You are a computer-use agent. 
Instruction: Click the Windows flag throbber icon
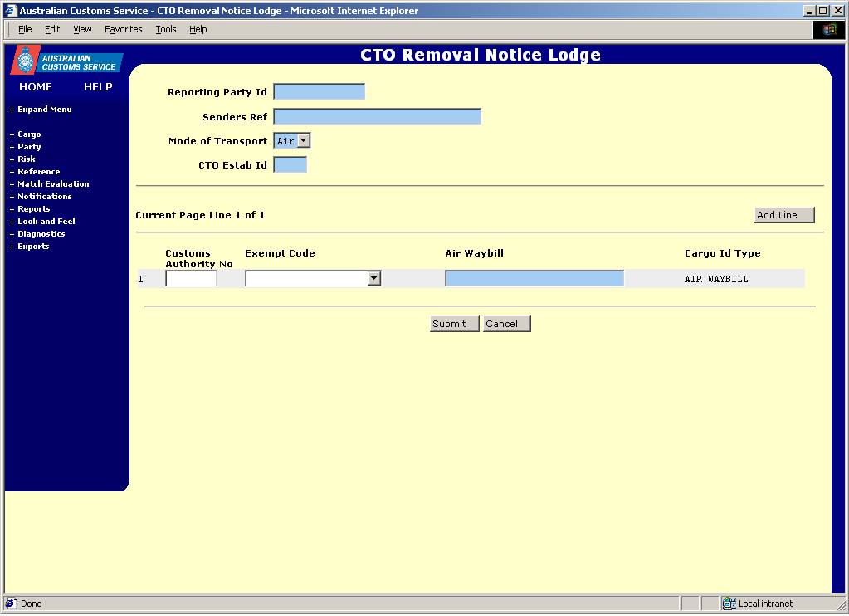coord(829,29)
